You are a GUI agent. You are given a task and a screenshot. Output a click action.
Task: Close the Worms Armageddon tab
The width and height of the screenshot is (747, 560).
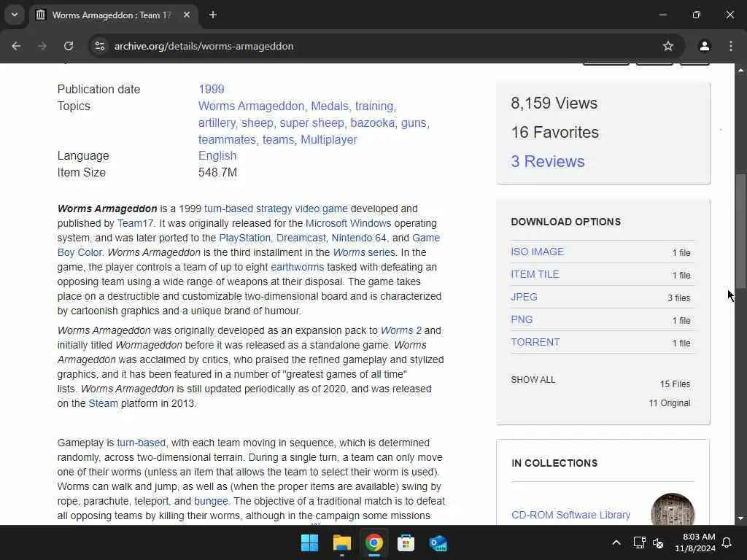point(187,15)
